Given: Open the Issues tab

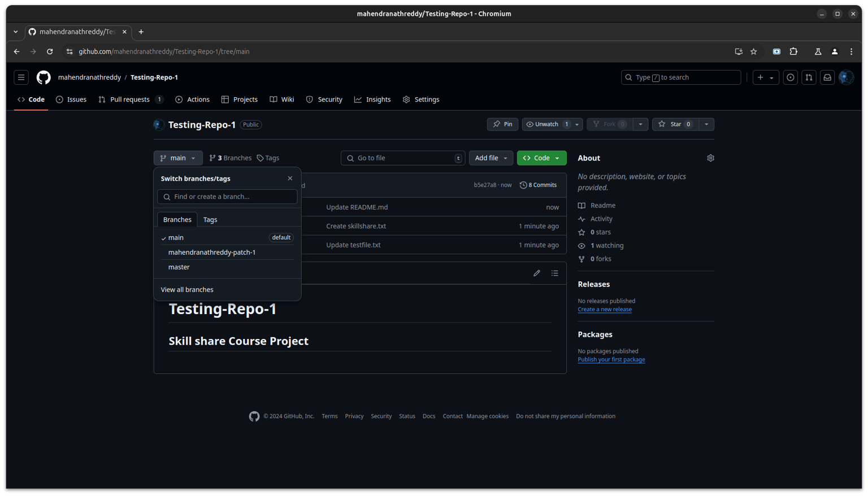Looking at the screenshot, I should pos(71,99).
